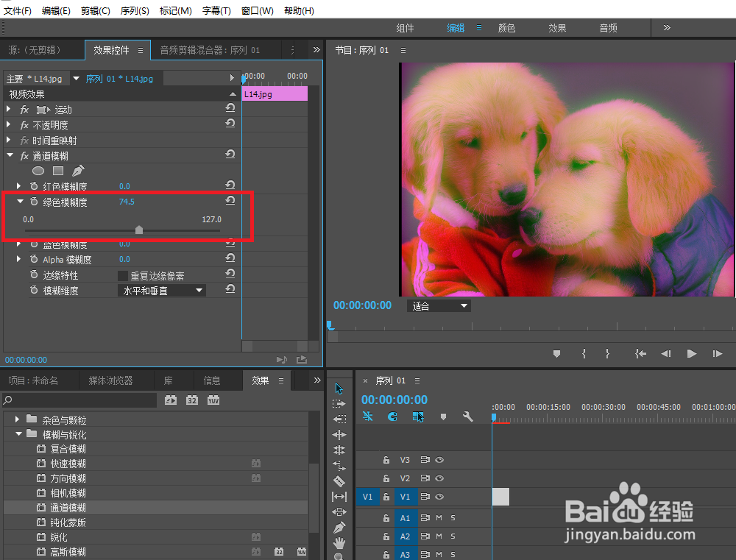Mute audio track A1
Viewport: 736px width, 560px height.
coord(439,518)
